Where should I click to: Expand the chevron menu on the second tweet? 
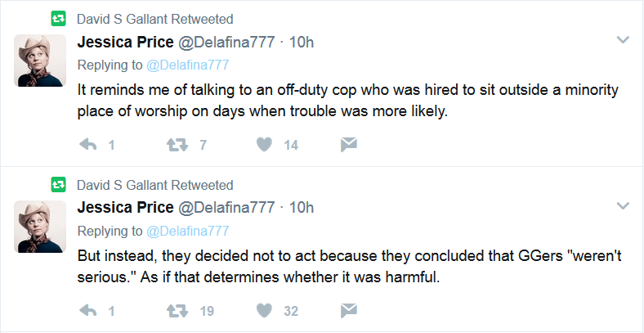coord(623,206)
